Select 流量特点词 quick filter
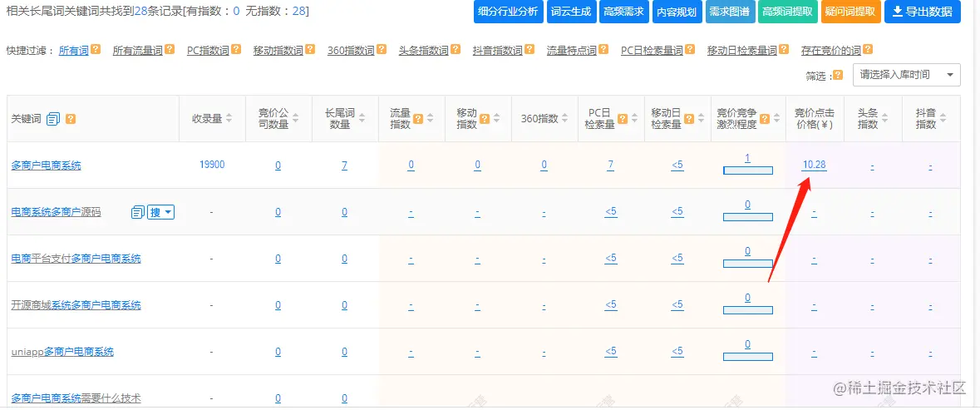This screenshot has height=410, width=980. 572,51
